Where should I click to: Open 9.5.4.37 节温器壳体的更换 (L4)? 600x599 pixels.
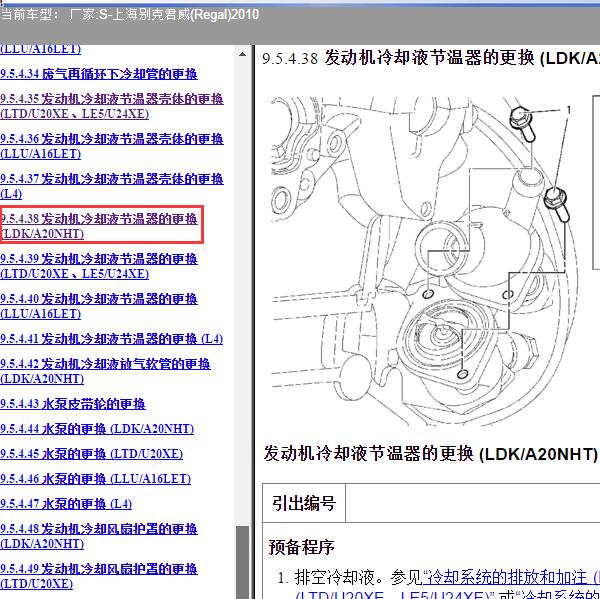pos(112,186)
